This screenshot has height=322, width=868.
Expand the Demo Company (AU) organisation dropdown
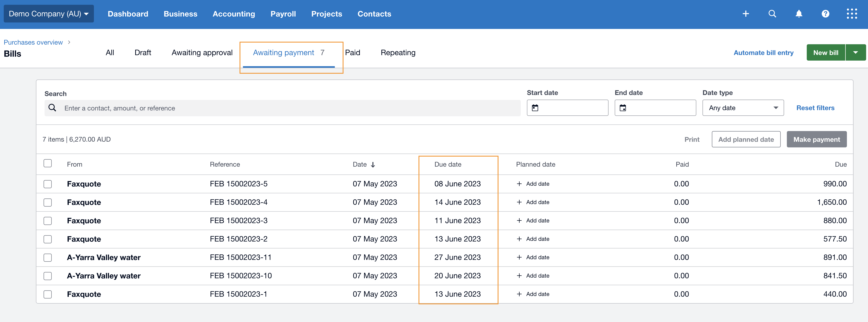click(48, 14)
